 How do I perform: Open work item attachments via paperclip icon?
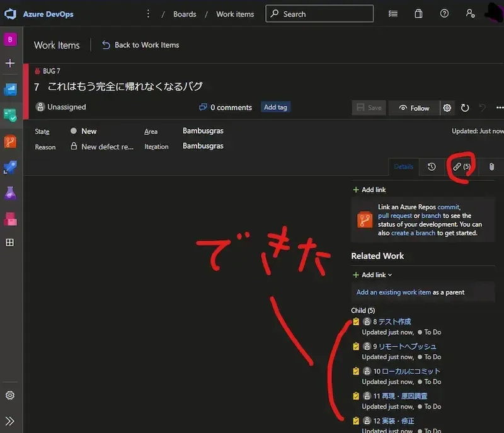(491, 166)
